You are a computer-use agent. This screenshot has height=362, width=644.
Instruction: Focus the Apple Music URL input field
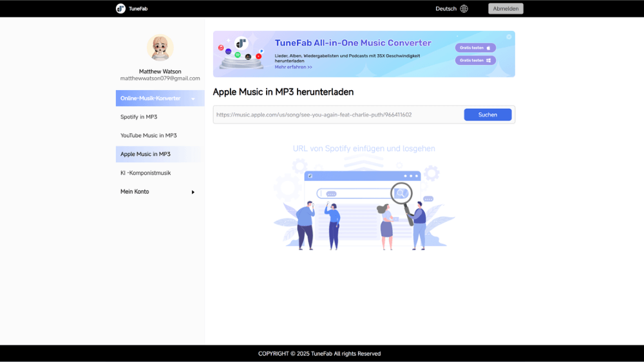tap(339, 115)
